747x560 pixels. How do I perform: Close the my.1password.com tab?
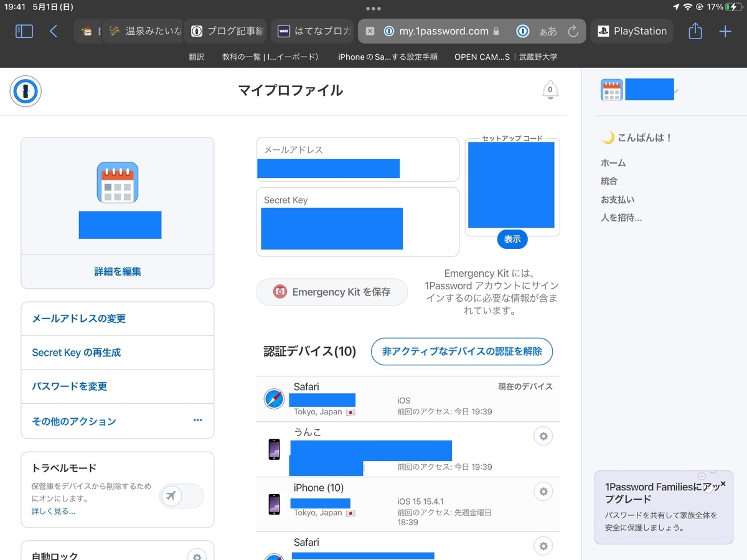(370, 31)
